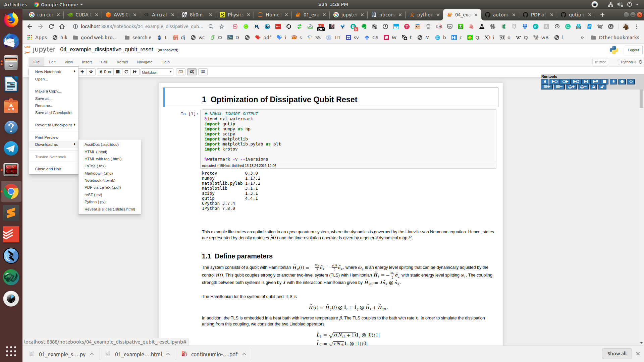Image resolution: width=644 pixels, height=362 pixels.
Task: Click the move cell down icon
Action: tap(91, 72)
